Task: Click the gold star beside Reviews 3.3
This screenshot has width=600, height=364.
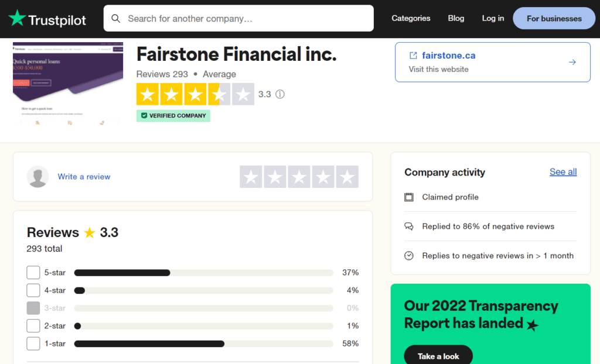Action: click(x=89, y=232)
